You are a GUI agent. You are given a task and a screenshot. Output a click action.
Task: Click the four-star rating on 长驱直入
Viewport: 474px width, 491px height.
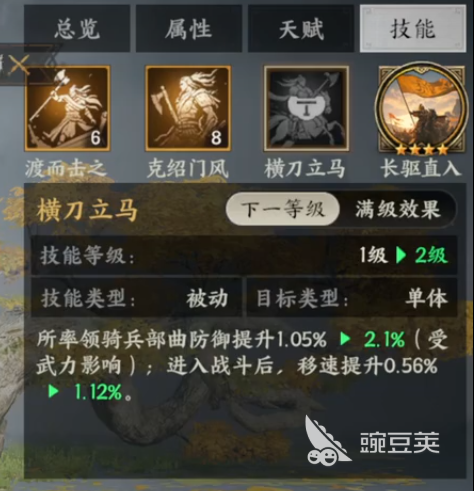point(421,150)
